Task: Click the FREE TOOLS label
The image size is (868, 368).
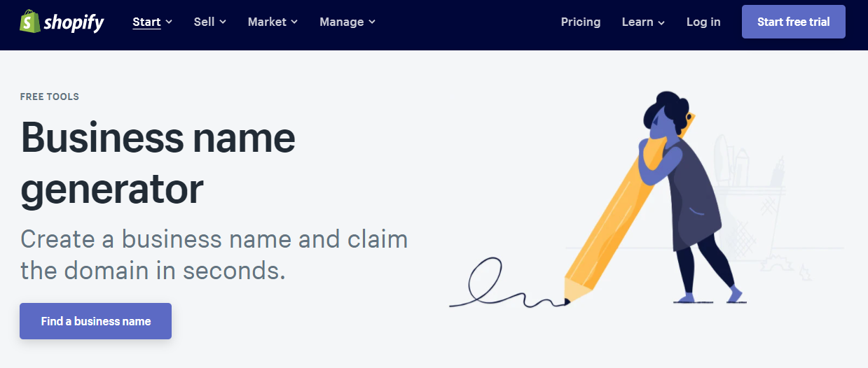Action: coord(50,97)
